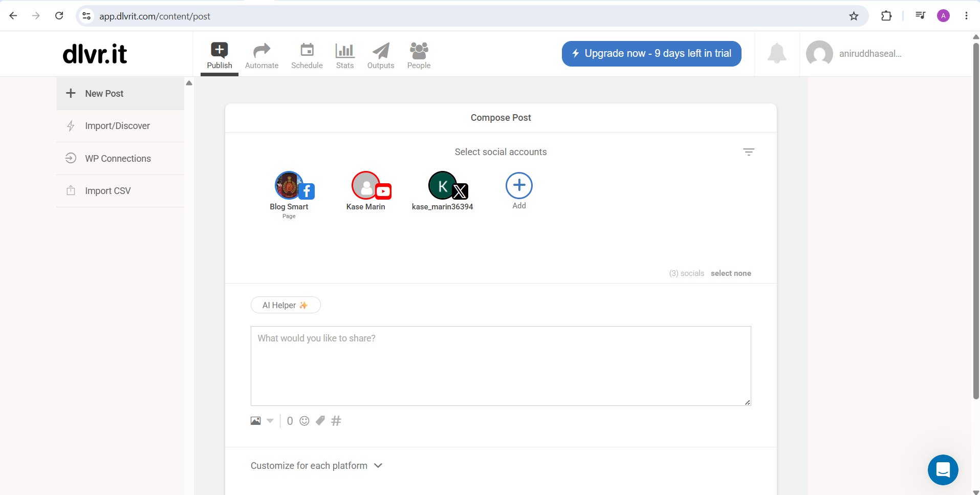Open the browser extensions menu

point(886,16)
